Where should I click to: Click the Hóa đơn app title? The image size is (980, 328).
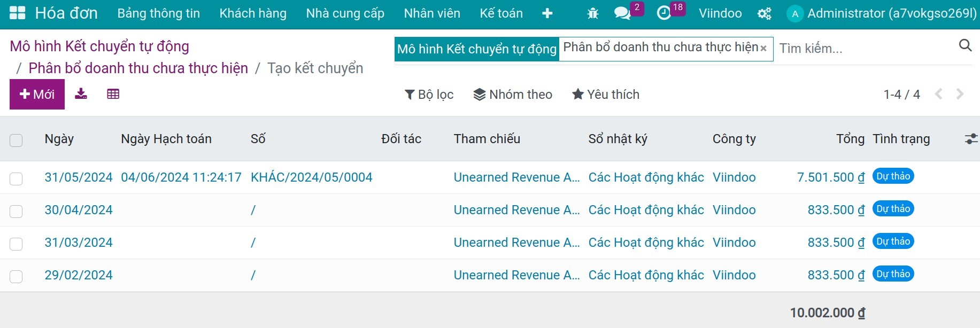(x=66, y=13)
